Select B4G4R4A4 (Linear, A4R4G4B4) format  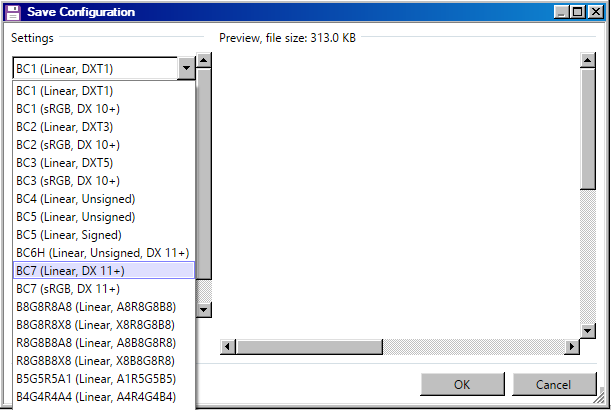[104, 397]
